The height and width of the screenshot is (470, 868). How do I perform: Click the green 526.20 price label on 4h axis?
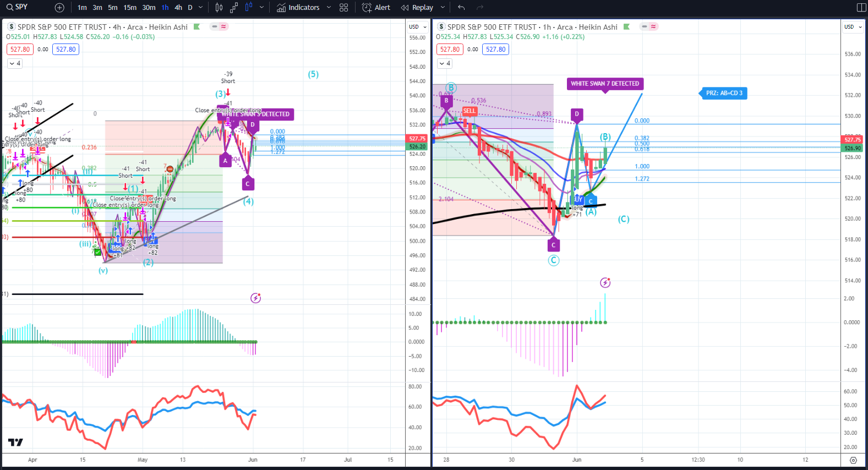418,146
